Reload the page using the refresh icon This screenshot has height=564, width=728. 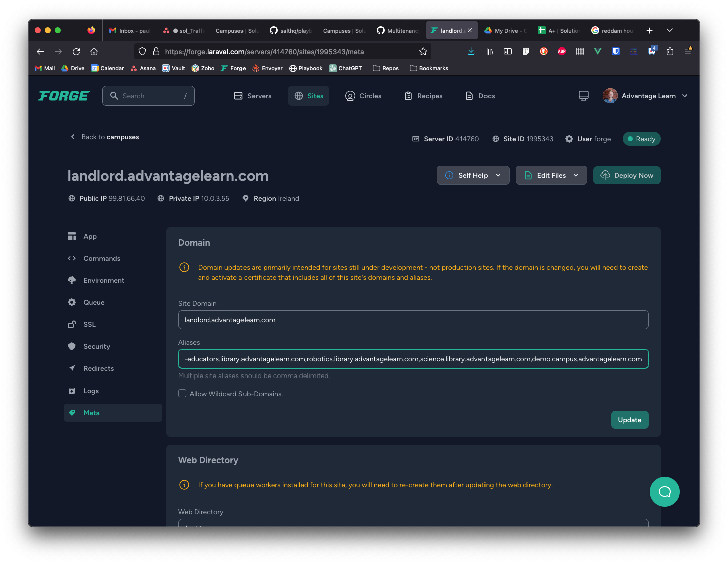pyautogui.click(x=76, y=51)
